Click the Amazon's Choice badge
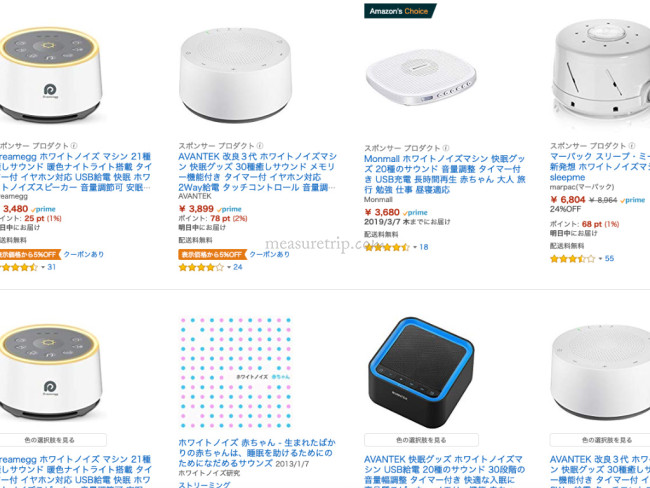This screenshot has width=650, height=488. point(400,11)
